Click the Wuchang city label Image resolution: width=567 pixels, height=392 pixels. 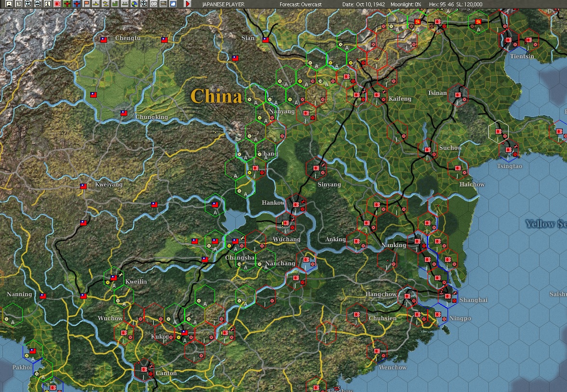(x=286, y=239)
